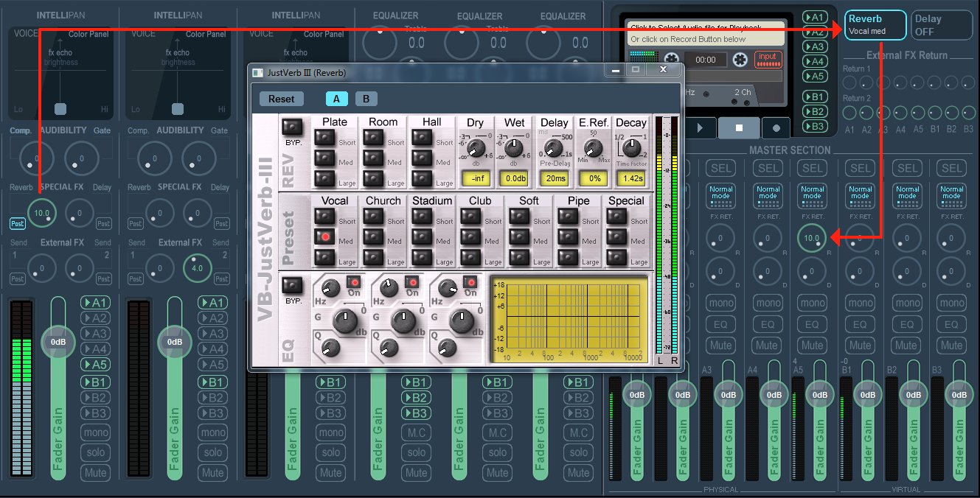Toggle the EQ bypass button in JustVerb
The width and height of the screenshot is (980, 498).
pos(292,286)
